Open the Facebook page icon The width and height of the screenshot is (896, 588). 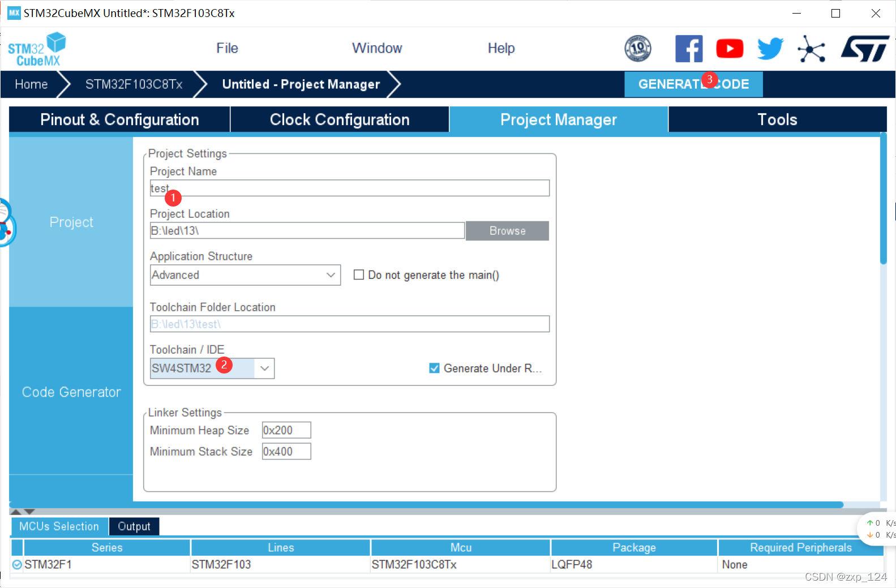[x=689, y=49]
